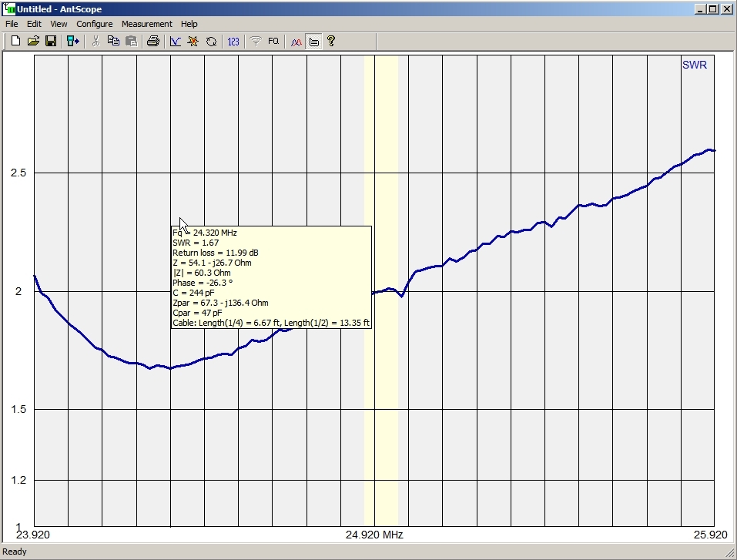Viewport: 737px width, 560px height.
Task: Click the antenna signal icon
Action: click(256, 42)
